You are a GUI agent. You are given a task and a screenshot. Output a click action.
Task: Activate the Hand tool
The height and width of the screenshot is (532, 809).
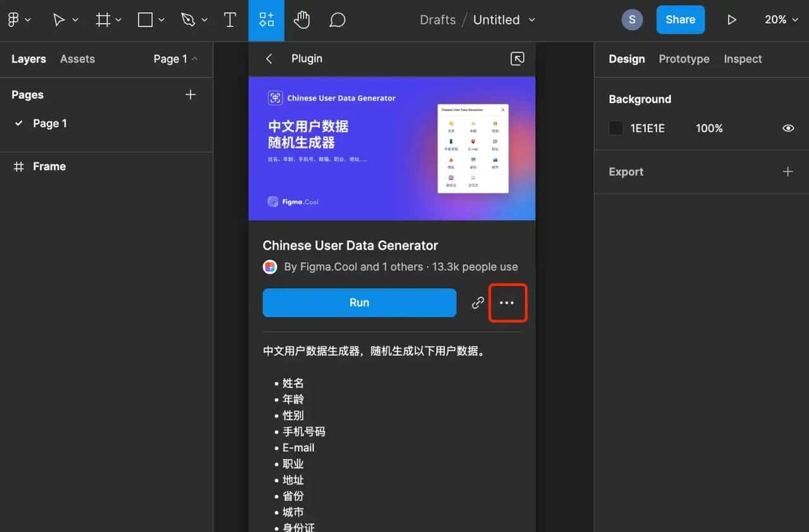point(302,20)
